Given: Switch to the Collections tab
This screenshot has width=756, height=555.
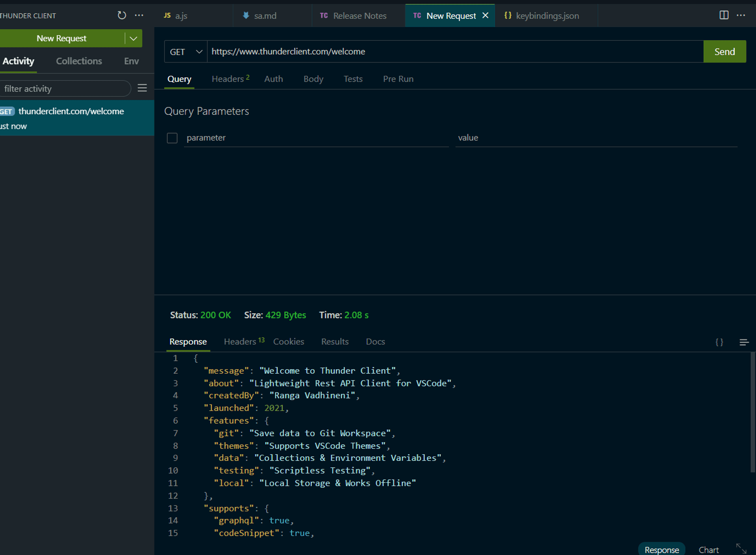Looking at the screenshot, I should click(79, 61).
